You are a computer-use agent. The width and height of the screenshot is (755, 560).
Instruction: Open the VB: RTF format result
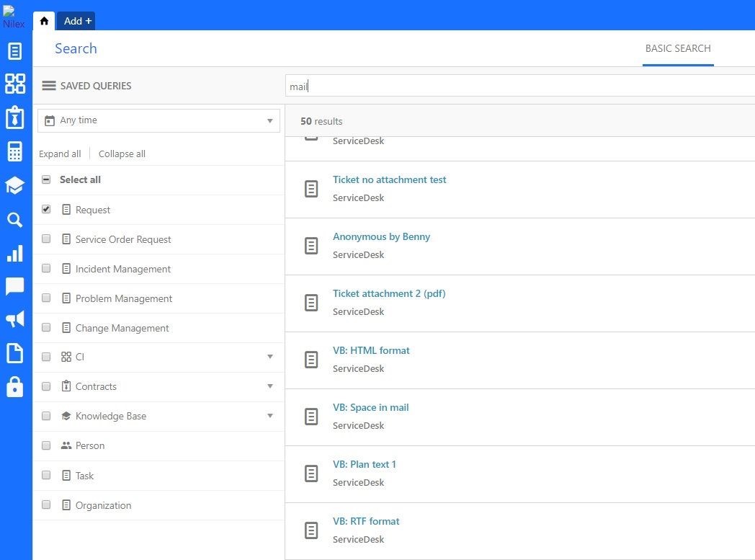tap(366, 521)
